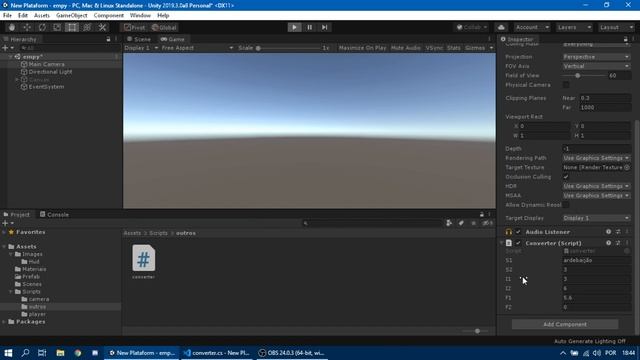Open the Projection Perspective dropdown

pyautogui.click(x=596, y=57)
